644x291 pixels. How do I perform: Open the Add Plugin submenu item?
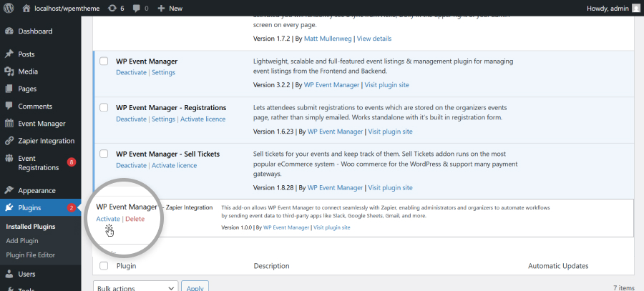(22, 241)
